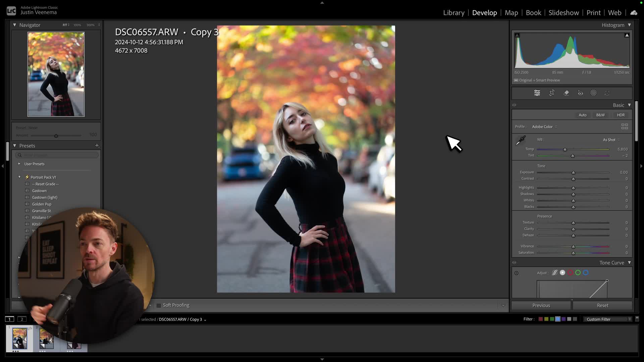Click the Previous button
The width and height of the screenshot is (644, 362).
point(541,305)
